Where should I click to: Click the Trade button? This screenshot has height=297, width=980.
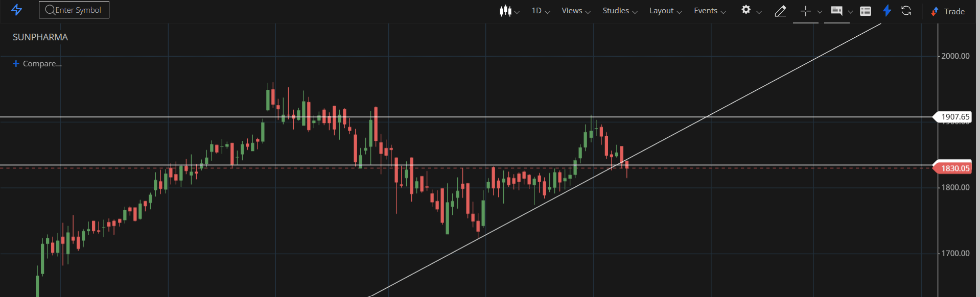947,11
